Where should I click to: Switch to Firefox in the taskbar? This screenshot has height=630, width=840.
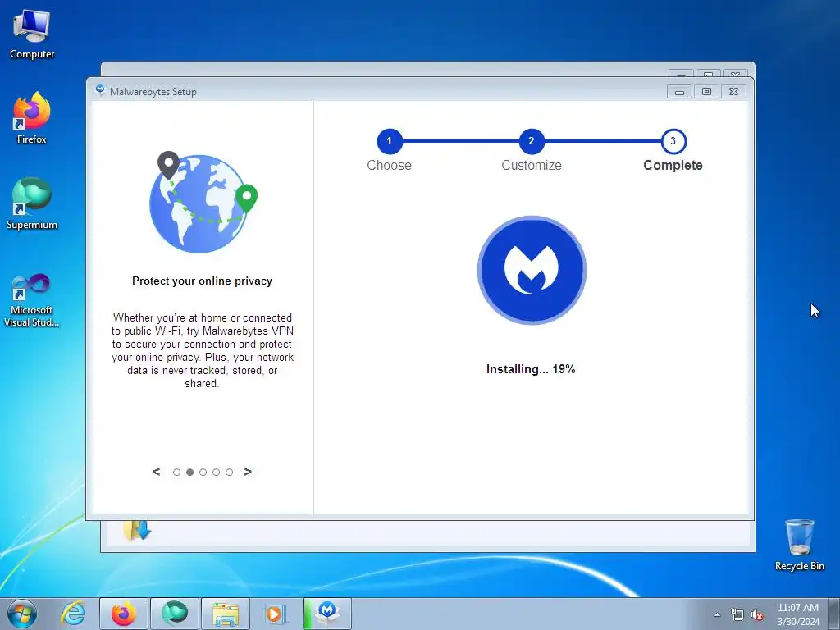tap(124, 614)
